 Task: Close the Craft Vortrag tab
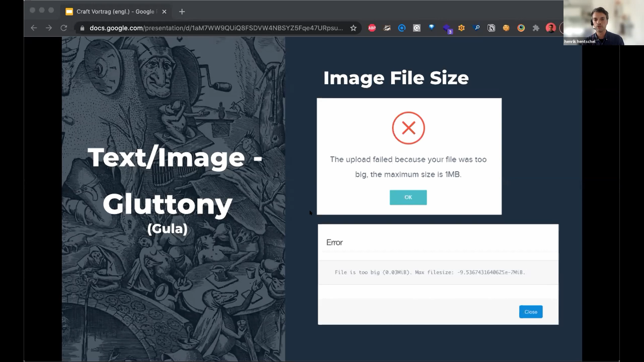click(x=164, y=12)
